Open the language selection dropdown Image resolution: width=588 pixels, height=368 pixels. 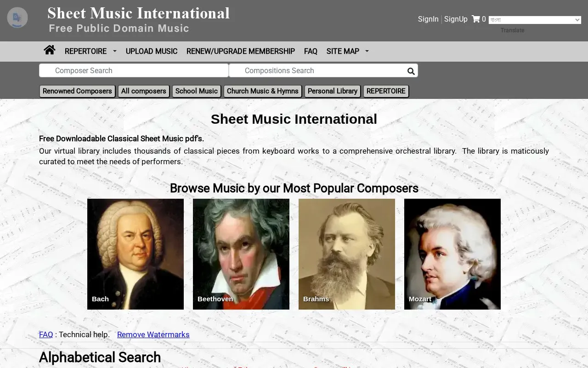535,20
